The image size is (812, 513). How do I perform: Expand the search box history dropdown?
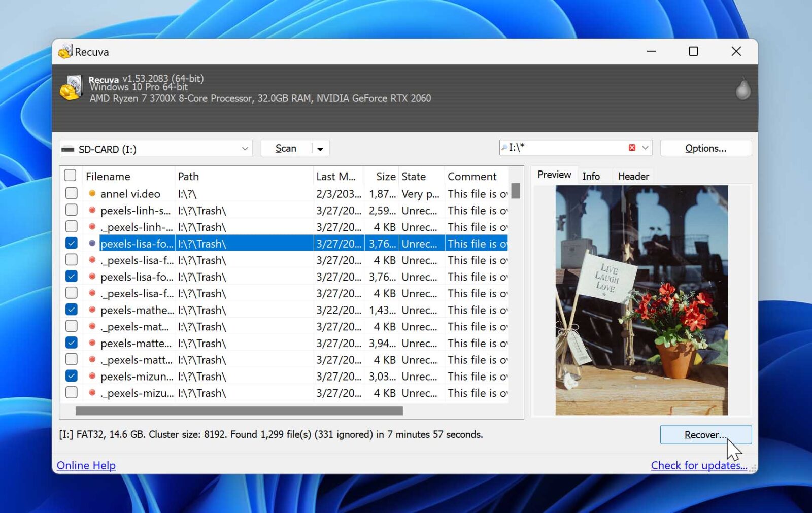coord(646,147)
